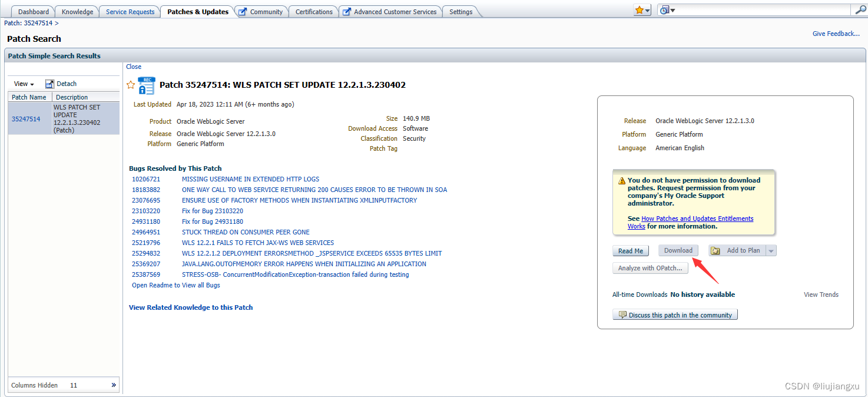This screenshot has width=868, height=397.
Task: Open bug 25219796 link
Action: [146, 243]
